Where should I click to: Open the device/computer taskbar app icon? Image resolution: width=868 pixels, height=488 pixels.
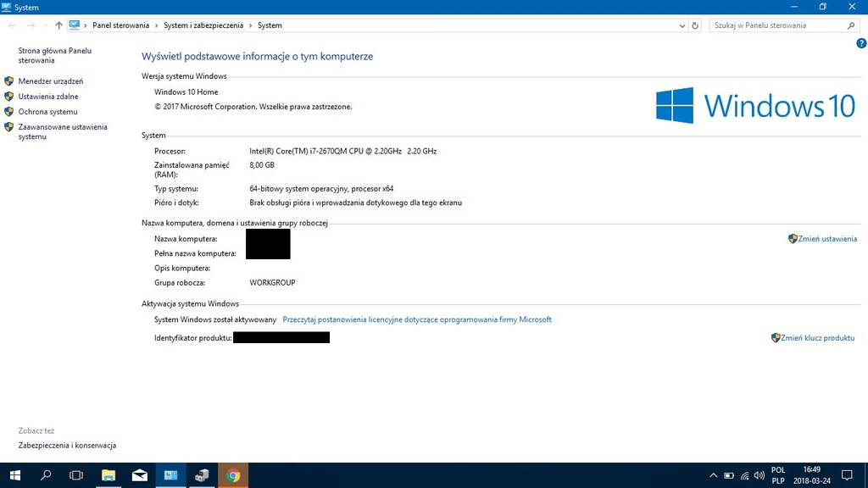point(202,475)
